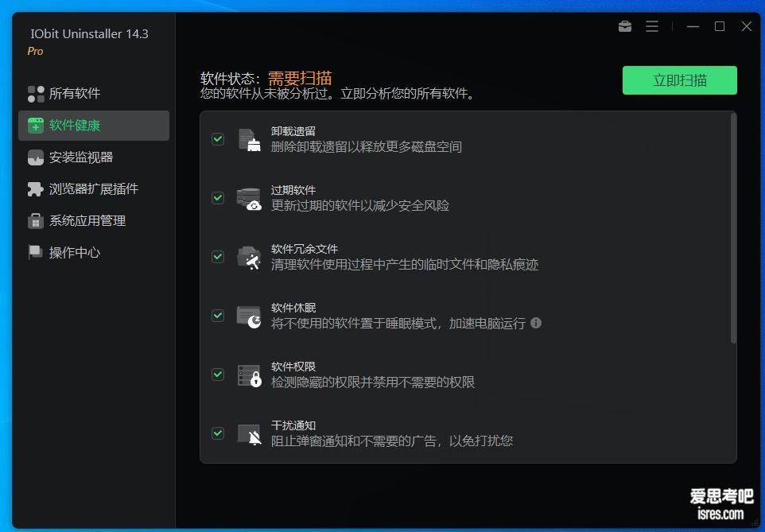Click the 所有软件 sidebar icon

(36, 94)
